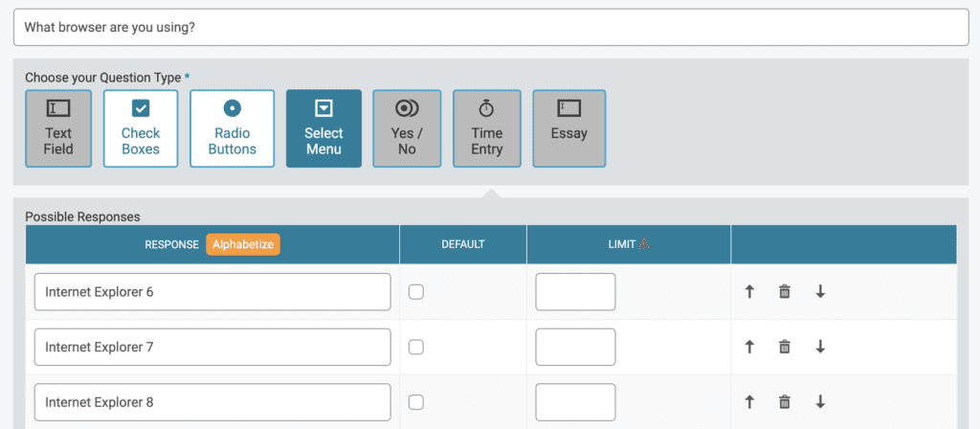This screenshot has width=980, height=429.
Task: Edit the question text field
Action: click(x=491, y=28)
